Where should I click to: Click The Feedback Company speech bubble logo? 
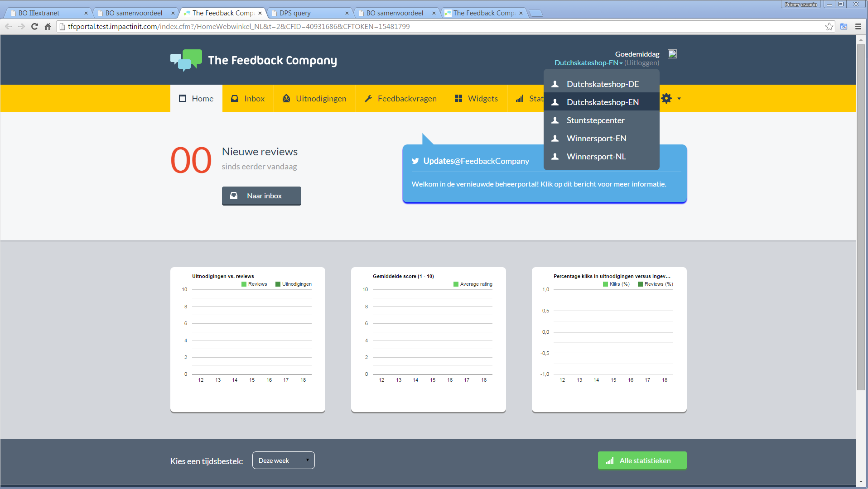coord(186,60)
